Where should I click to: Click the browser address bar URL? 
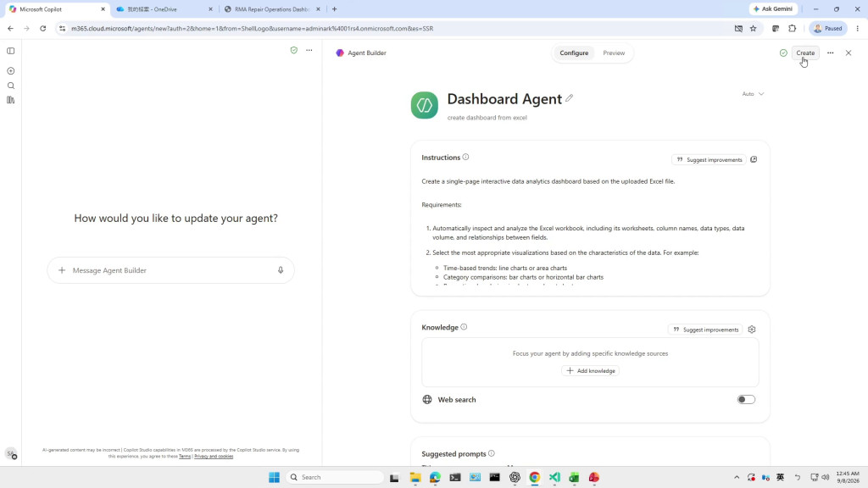pyautogui.click(x=252, y=28)
